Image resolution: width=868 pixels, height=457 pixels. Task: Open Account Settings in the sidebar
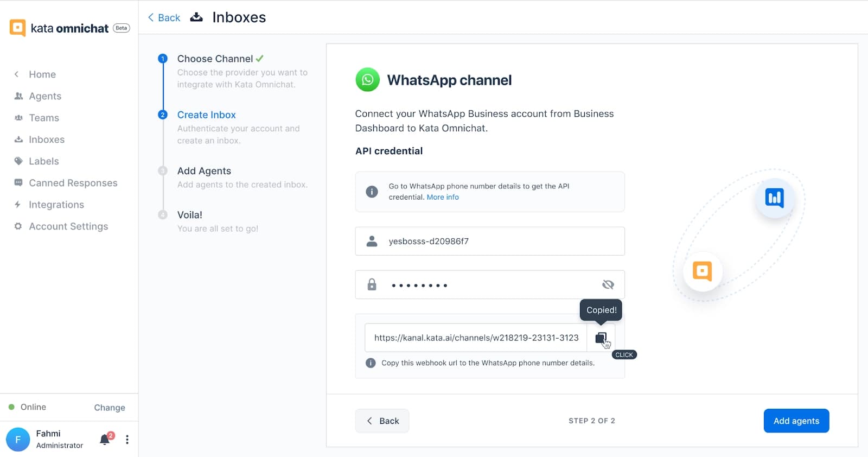tap(68, 226)
